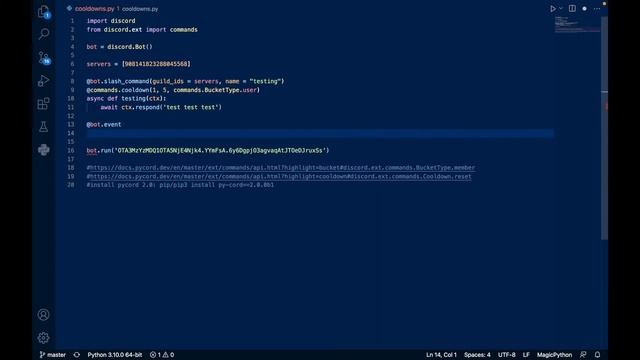Go to line via Ln 14, Col 1
This screenshot has height=360, width=640.
[441, 355]
